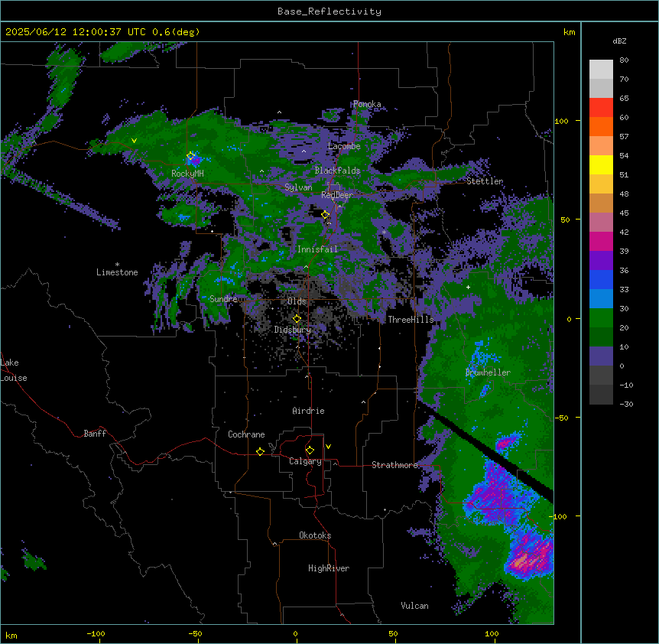Click the Calgary city label

click(x=305, y=461)
